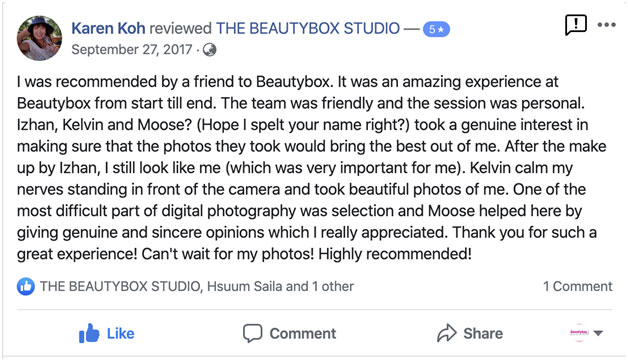
Task: Click the Share arrow icon
Action: coord(447,333)
